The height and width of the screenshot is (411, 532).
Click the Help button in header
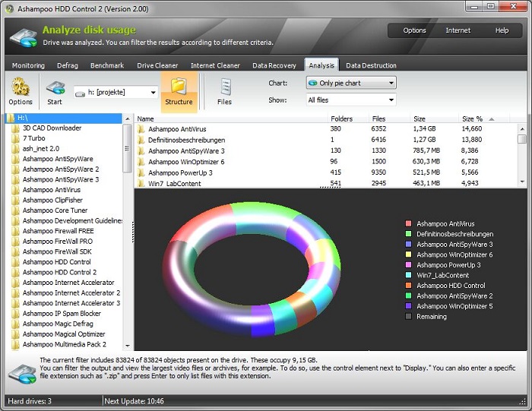pyautogui.click(x=502, y=30)
